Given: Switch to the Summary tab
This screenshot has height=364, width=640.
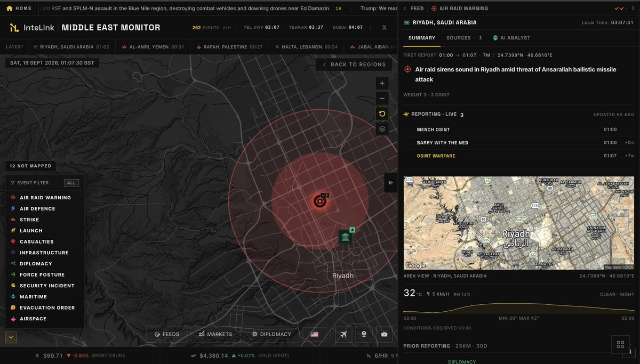Looking at the screenshot, I should 422,38.
